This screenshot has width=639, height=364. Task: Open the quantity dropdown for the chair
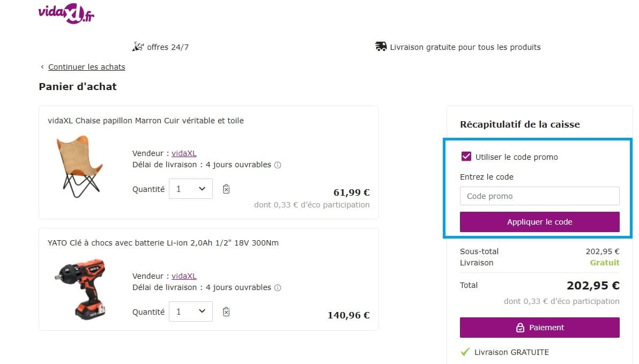[191, 189]
